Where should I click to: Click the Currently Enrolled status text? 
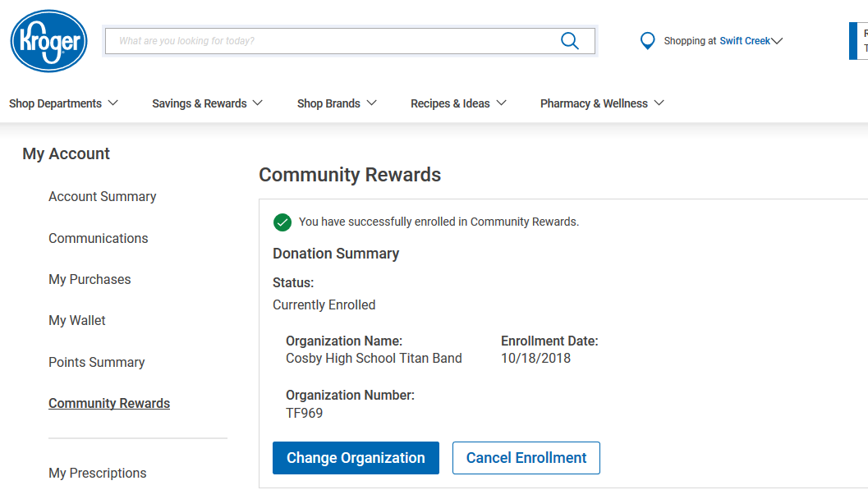coord(324,304)
